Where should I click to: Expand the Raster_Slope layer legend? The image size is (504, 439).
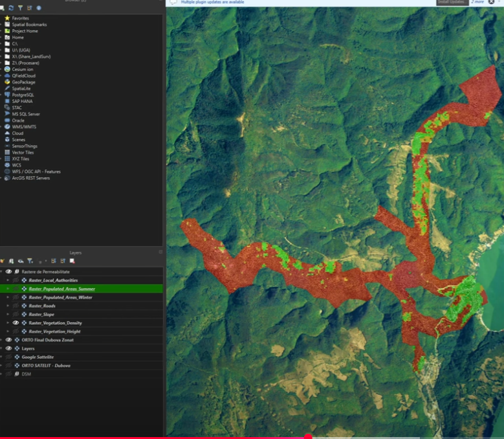[8, 314]
